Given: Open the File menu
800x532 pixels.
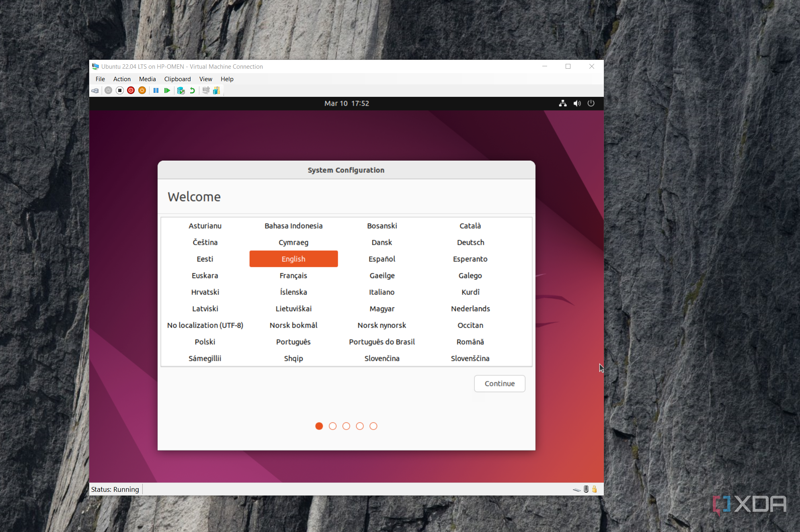Looking at the screenshot, I should [x=100, y=79].
